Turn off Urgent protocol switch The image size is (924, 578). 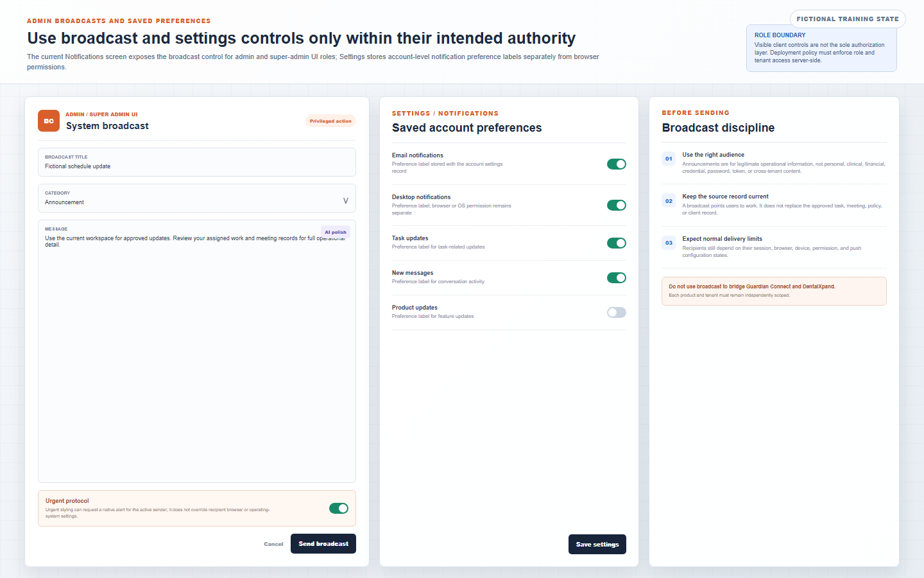(339, 508)
